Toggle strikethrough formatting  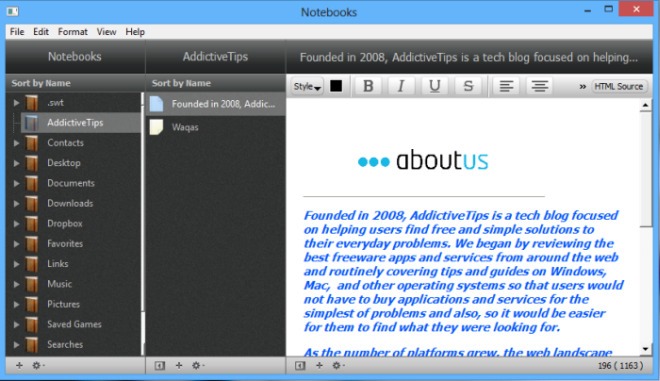tap(468, 86)
